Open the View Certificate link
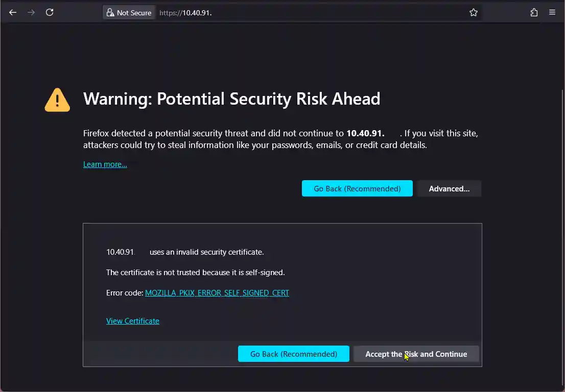This screenshot has height=392, width=565. tap(133, 321)
